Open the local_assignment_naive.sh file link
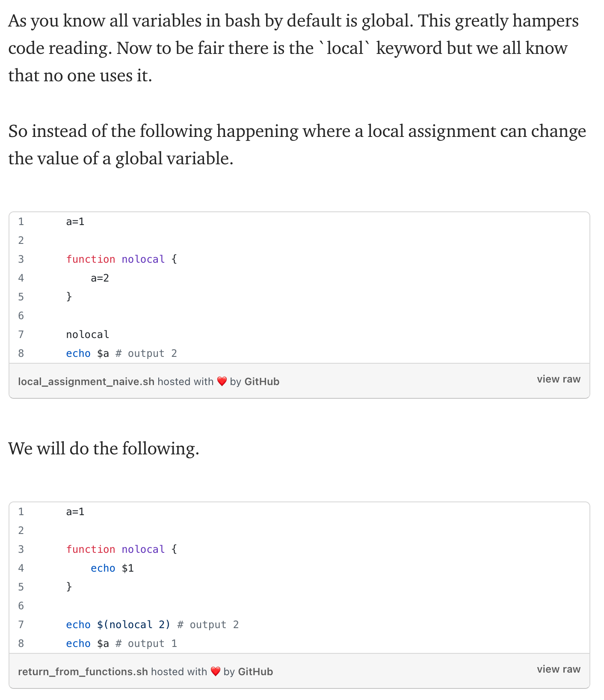The height and width of the screenshot is (700, 604). click(x=86, y=381)
